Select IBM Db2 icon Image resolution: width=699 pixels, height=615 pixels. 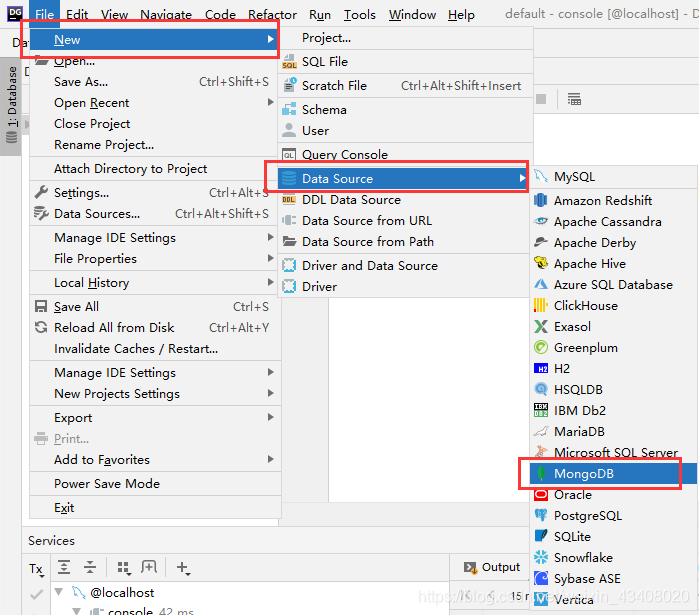541,410
